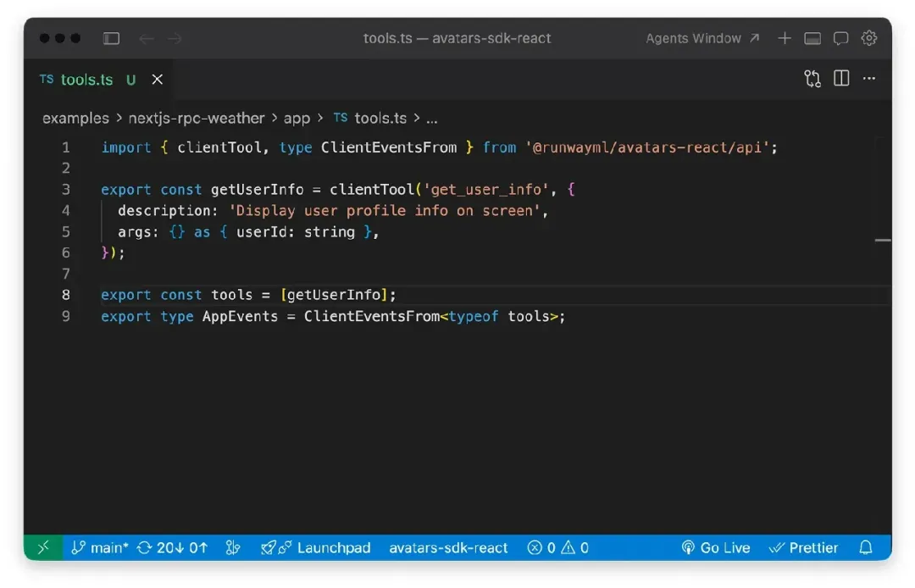Click the avatars-sdk-react status entry
This screenshot has width=915, height=588.
point(448,547)
